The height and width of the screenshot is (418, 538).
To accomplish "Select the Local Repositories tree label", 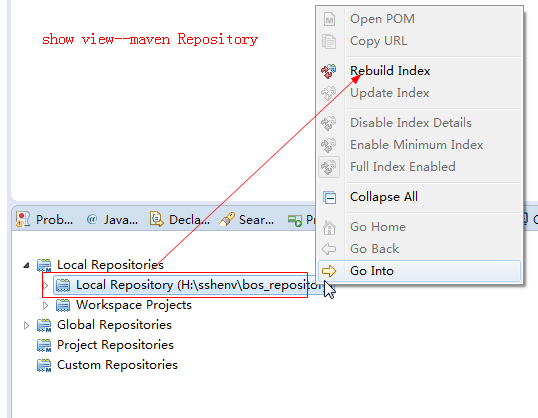I will click(110, 265).
